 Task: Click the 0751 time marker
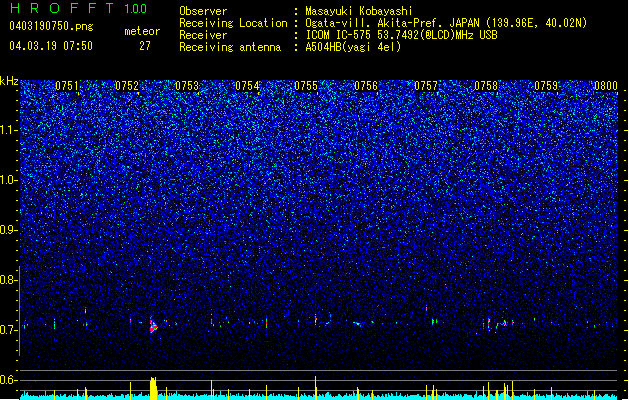click(x=67, y=86)
